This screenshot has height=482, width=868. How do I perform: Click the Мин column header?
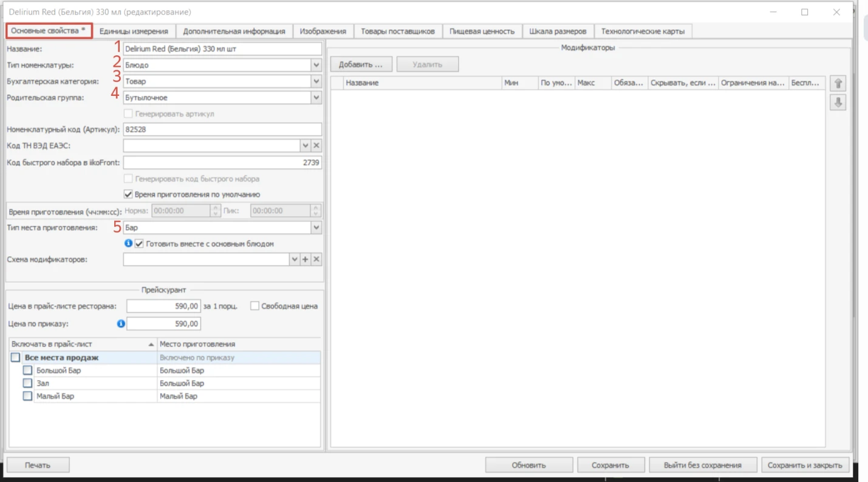click(520, 83)
